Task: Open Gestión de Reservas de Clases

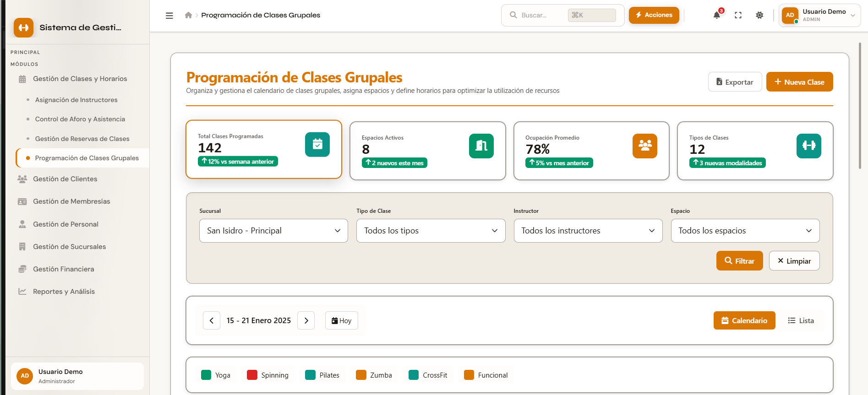Action: (x=82, y=139)
